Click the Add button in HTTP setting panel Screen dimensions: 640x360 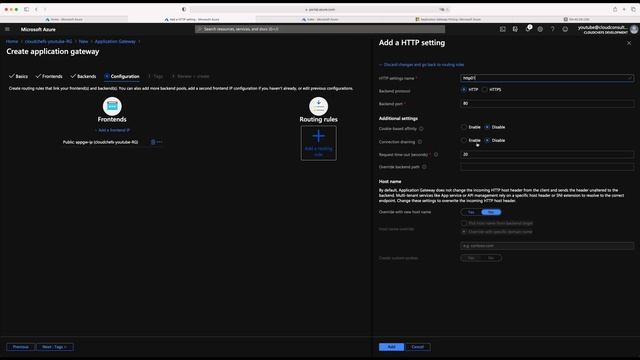coord(391,347)
